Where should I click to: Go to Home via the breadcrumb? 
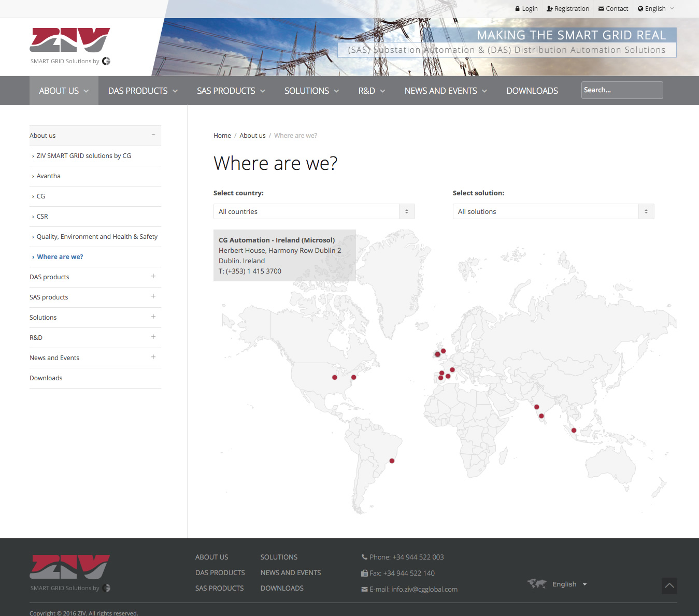click(222, 136)
